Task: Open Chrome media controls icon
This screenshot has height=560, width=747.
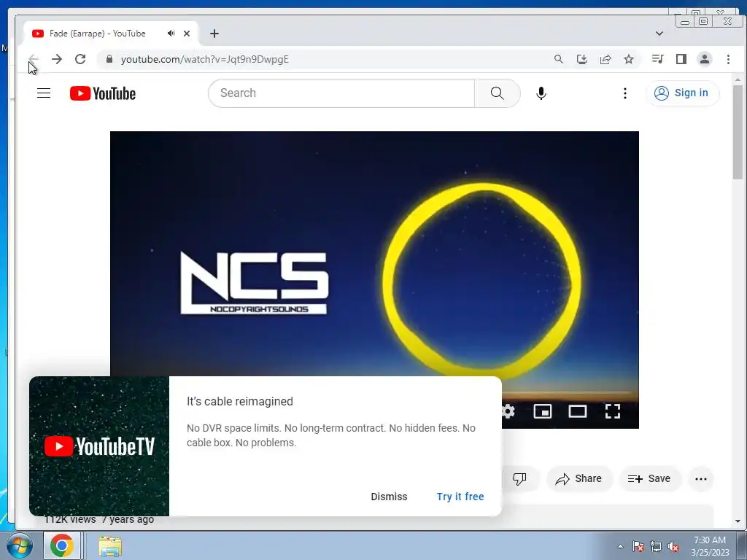Action: pyautogui.click(x=657, y=59)
